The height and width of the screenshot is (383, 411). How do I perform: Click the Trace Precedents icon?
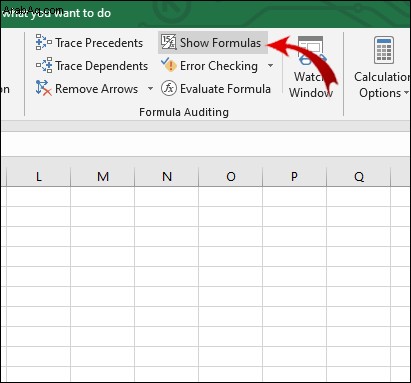pos(44,42)
